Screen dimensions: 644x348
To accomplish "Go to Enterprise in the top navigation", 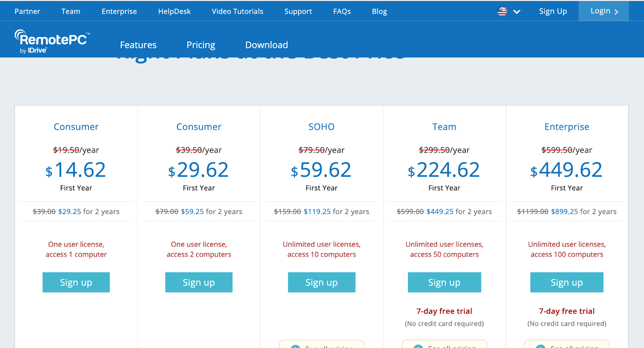I will (119, 11).
